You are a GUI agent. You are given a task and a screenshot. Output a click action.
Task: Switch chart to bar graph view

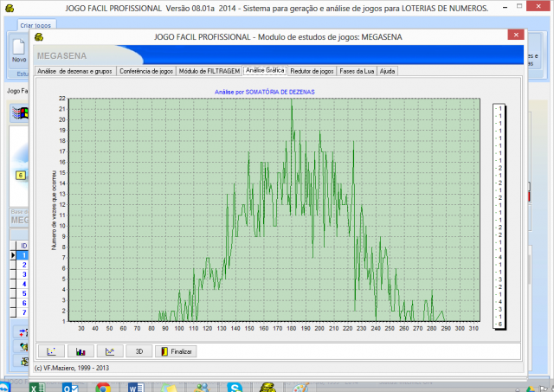[x=81, y=351]
